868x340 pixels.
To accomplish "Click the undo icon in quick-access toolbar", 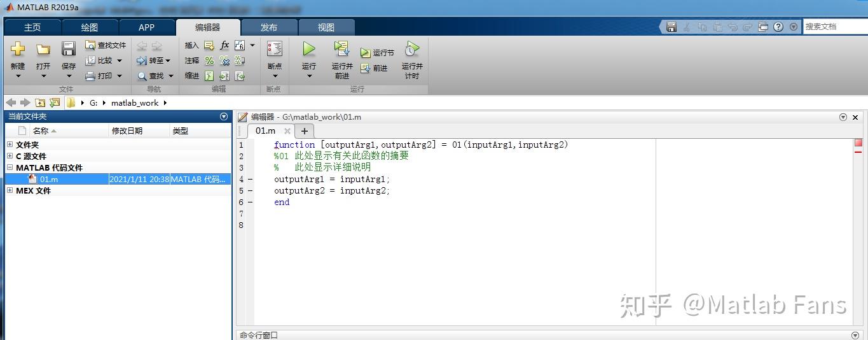I will tap(733, 27).
